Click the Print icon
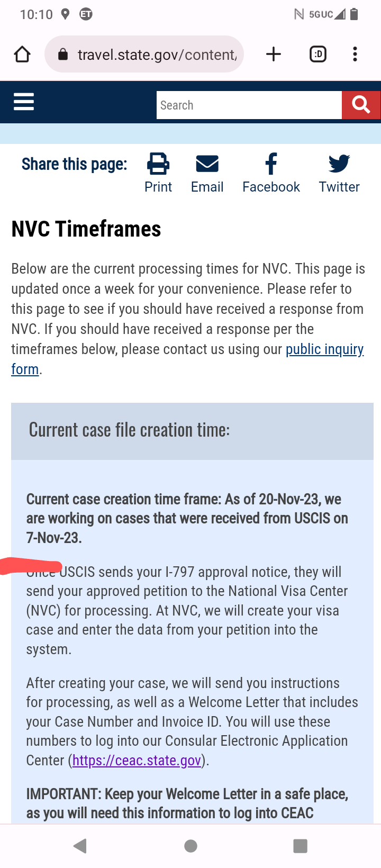 pyautogui.click(x=158, y=164)
